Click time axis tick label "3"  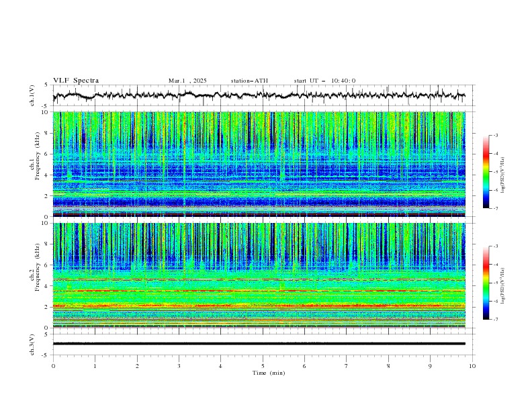click(179, 366)
